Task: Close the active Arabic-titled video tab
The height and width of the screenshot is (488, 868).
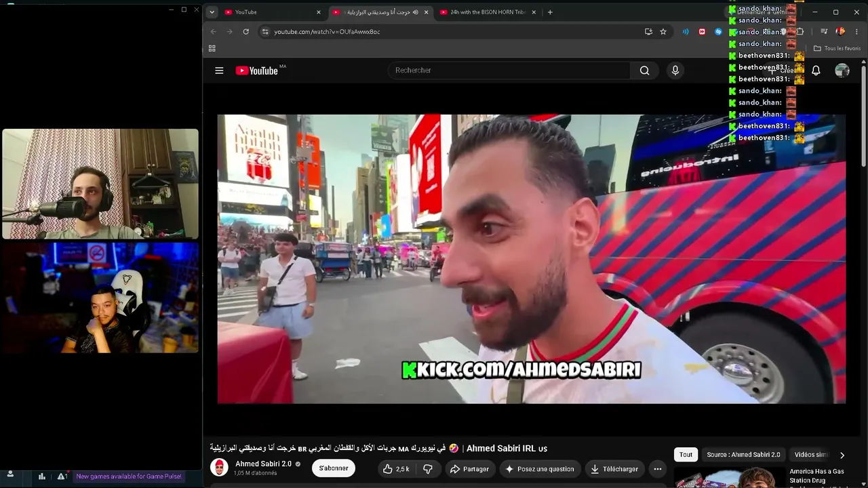Action: pos(426,12)
